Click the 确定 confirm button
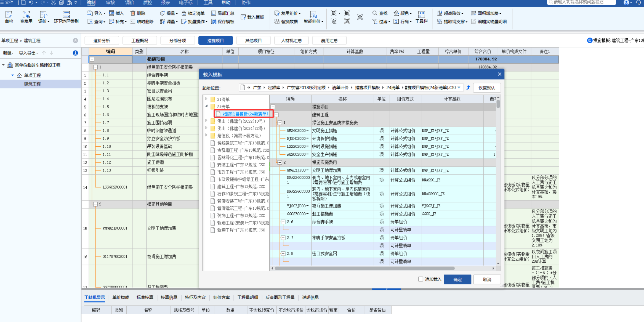This screenshot has height=322, width=644. pyautogui.click(x=457, y=279)
